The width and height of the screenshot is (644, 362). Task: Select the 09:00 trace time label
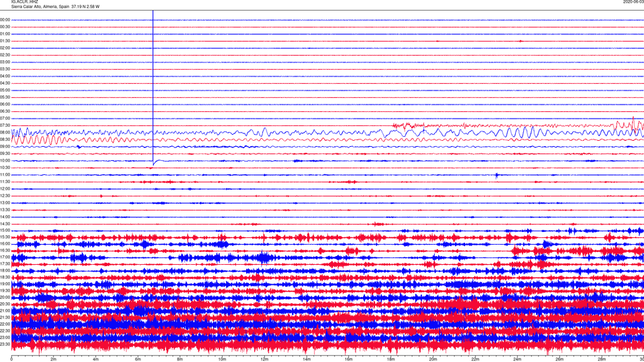5,147
